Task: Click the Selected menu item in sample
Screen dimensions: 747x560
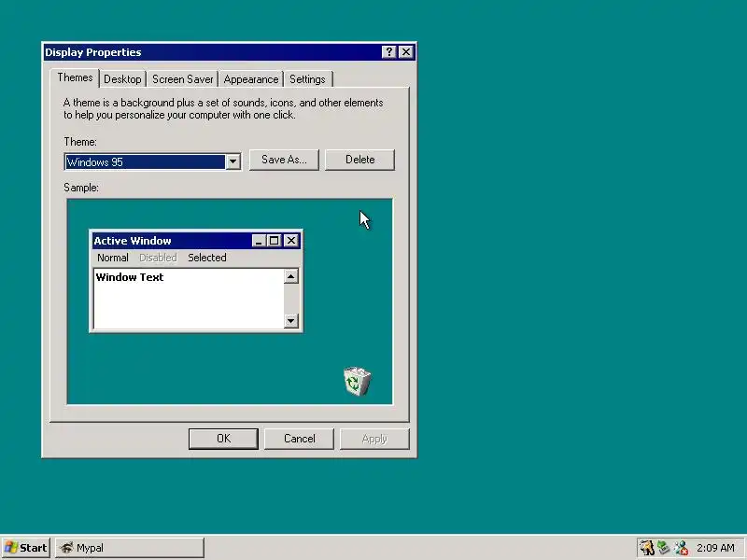Action: click(206, 258)
